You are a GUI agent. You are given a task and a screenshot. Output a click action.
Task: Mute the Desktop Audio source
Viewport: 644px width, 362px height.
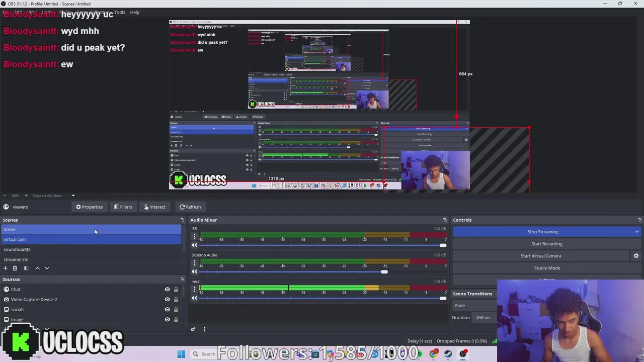[x=194, y=272]
